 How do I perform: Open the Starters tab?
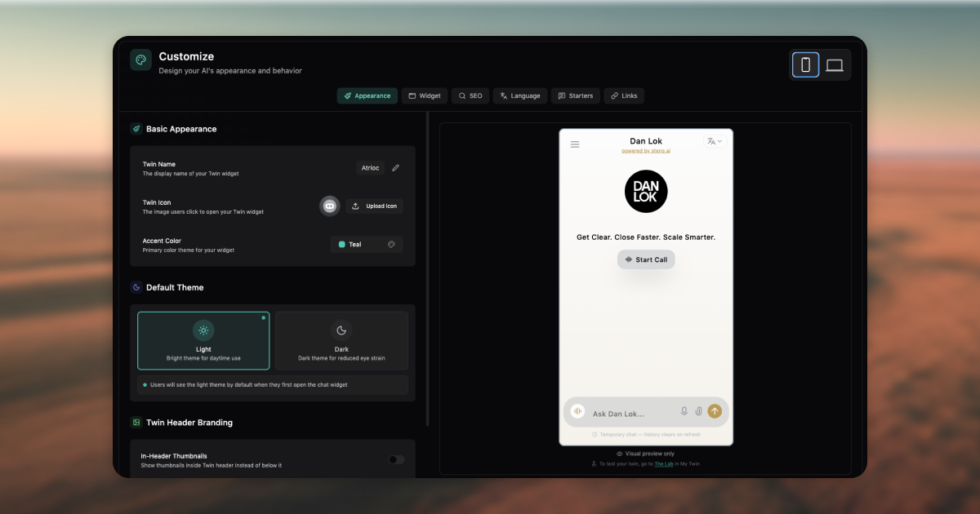[576, 95]
